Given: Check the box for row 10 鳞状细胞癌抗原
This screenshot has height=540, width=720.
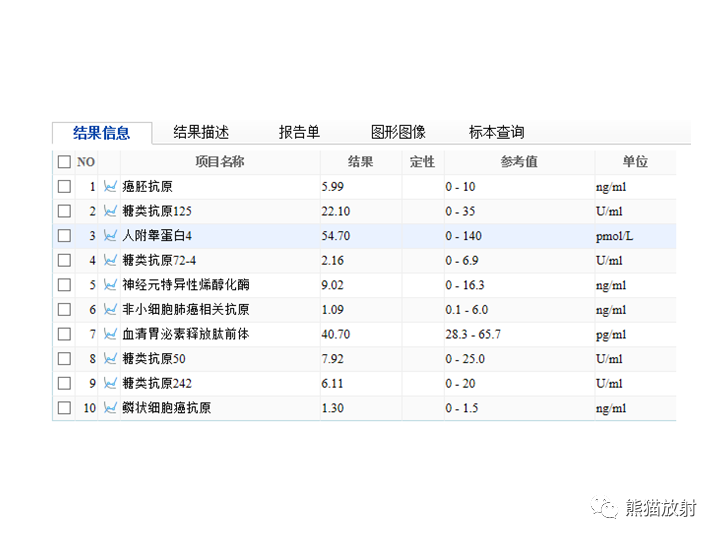Looking at the screenshot, I should [64, 408].
